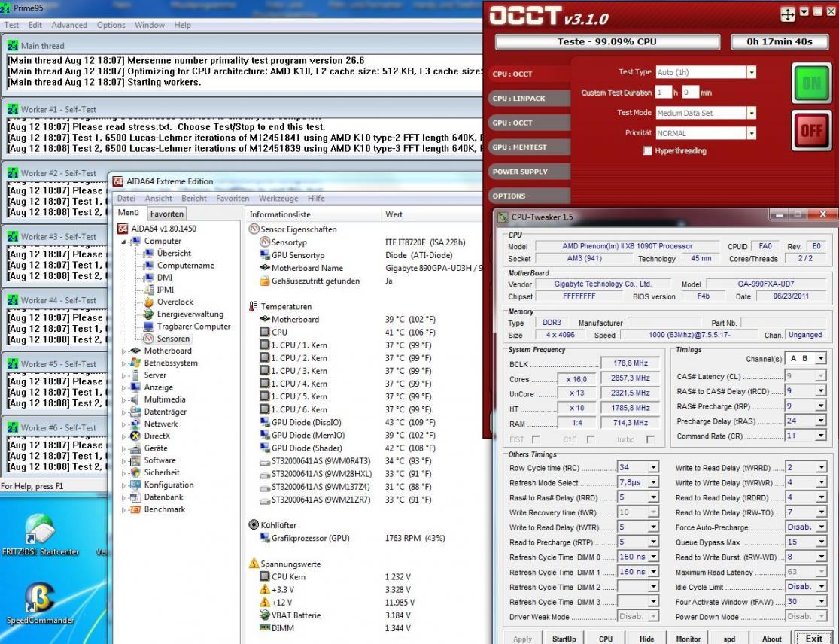This screenshot has width=839, height=644.
Task: Expand the Motherboard node in AIDA64 tree
Action: pos(123,351)
